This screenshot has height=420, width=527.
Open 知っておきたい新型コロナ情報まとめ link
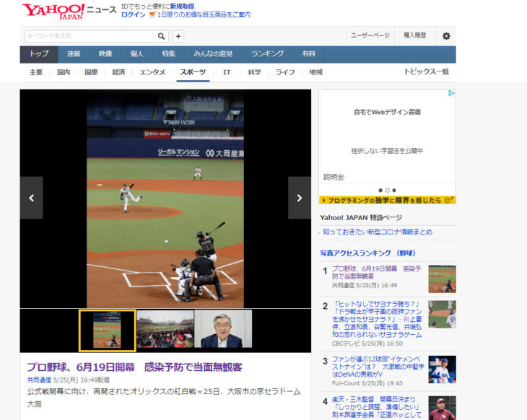377,232
